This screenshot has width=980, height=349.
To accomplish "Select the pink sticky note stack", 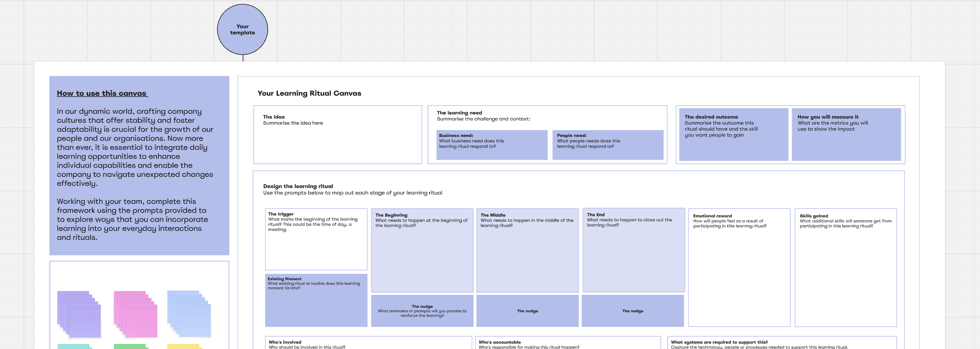I will point(136,314).
